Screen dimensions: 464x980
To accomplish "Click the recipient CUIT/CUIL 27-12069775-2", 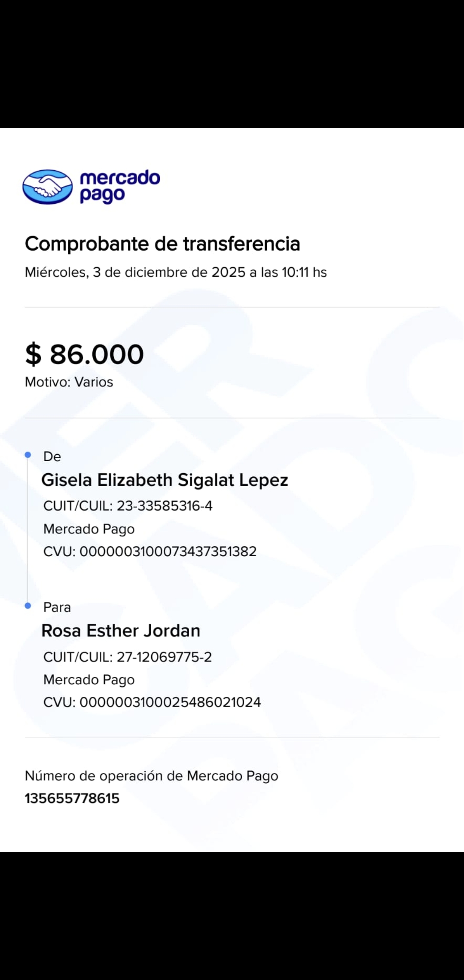I will 128,657.
